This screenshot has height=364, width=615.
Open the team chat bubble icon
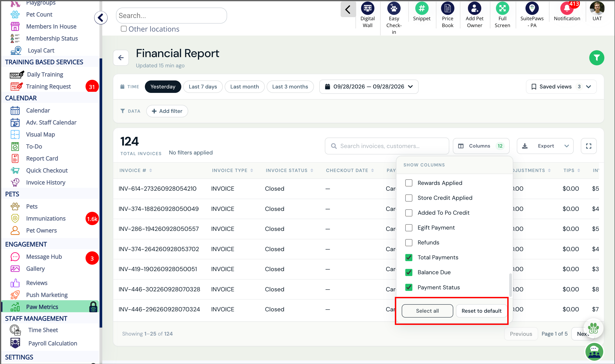point(594,352)
